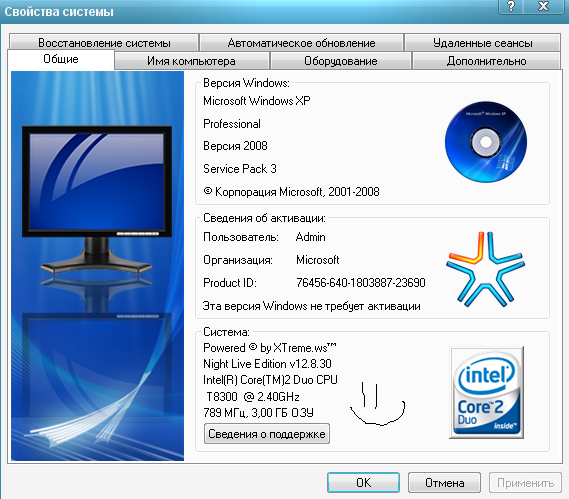569x499 pixels.
Task: Confirm with the OK button
Action: (x=363, y=483)
